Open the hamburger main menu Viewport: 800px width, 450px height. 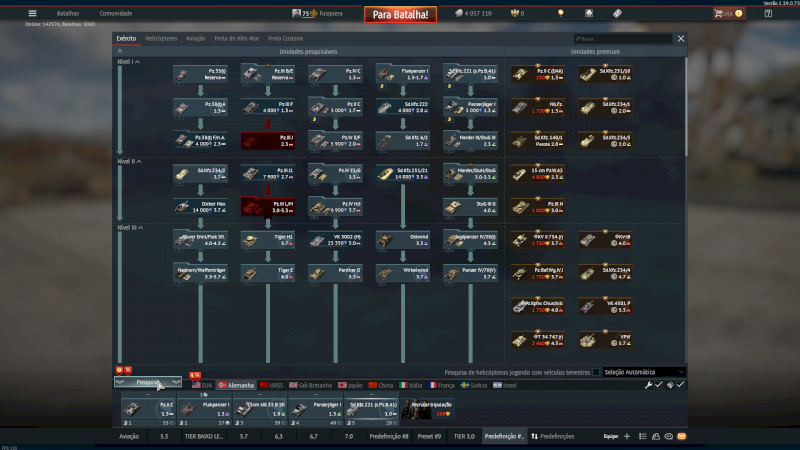33,13
